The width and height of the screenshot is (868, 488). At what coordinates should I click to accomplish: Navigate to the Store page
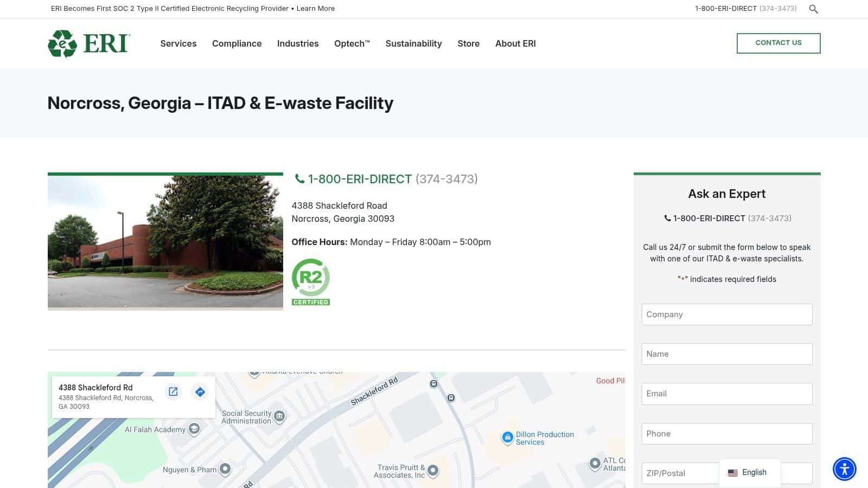[x=469, y=43]
